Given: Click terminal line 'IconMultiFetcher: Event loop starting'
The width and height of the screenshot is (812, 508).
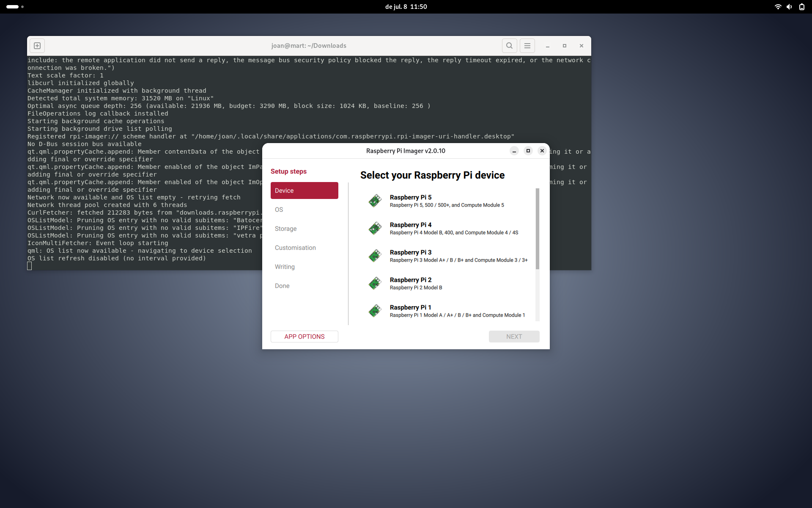Looking at the screenshot, I should coord(98,243).
